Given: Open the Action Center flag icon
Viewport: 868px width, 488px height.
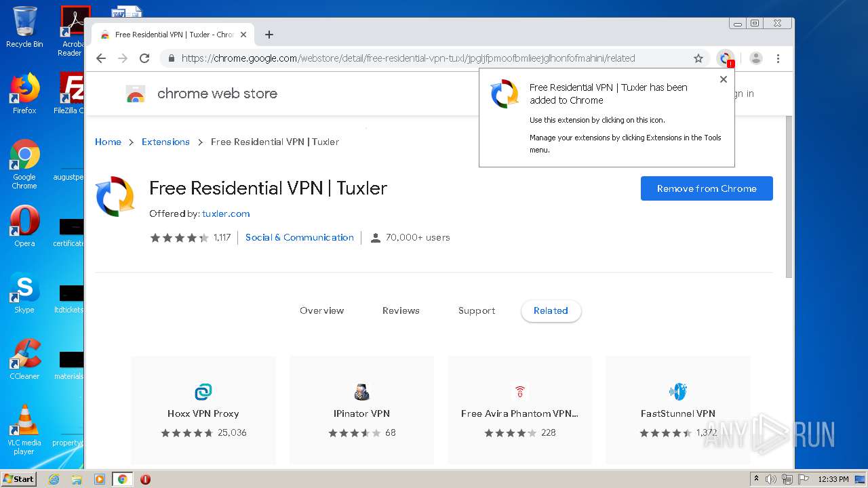Looking at the screenshot, I should (x=803, y=479).
